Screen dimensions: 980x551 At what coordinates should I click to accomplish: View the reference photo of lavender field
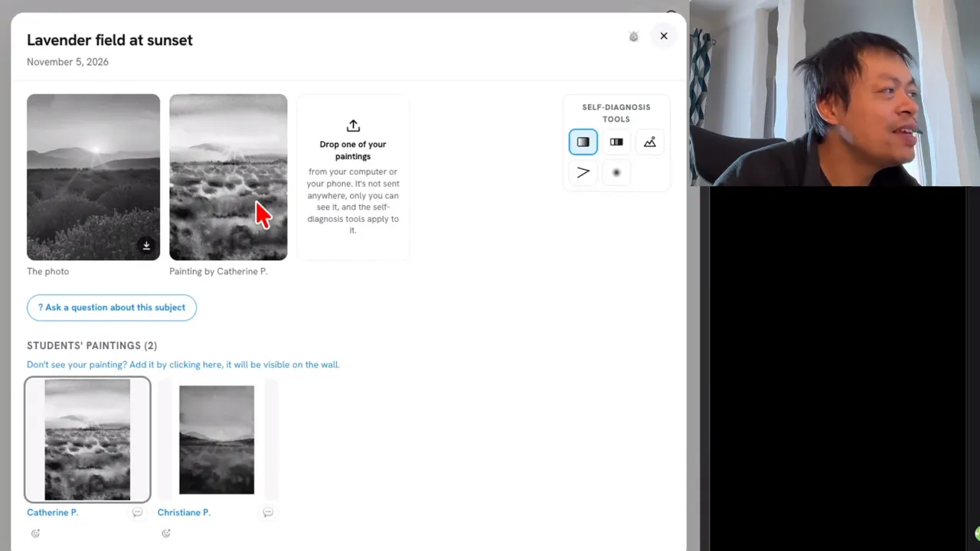93,178
